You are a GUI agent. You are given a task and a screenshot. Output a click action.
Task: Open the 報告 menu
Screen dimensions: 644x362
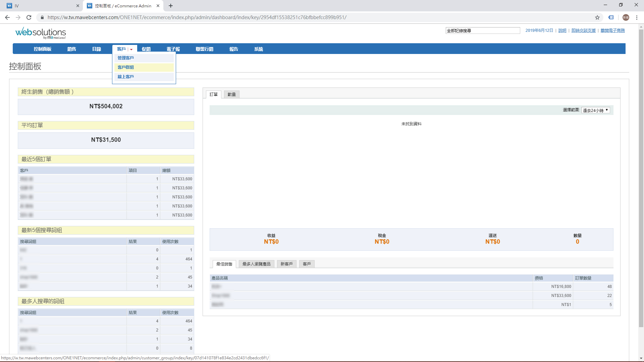click(x=234, y=49)
